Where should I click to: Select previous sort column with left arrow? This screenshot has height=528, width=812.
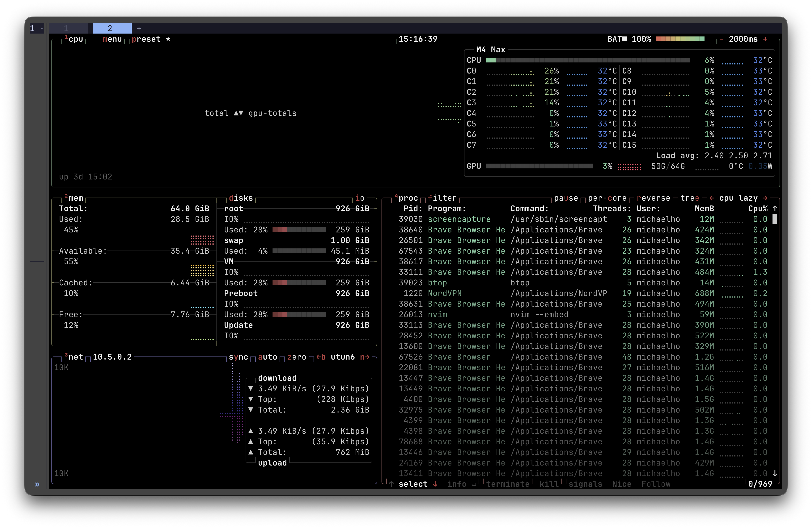(712, 198)
